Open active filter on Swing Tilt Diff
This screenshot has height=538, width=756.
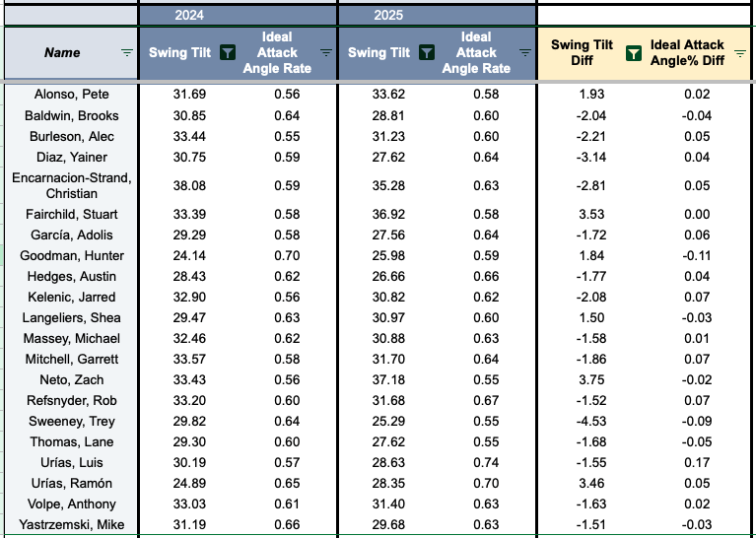pyautogui.click(x=634, y=53)
